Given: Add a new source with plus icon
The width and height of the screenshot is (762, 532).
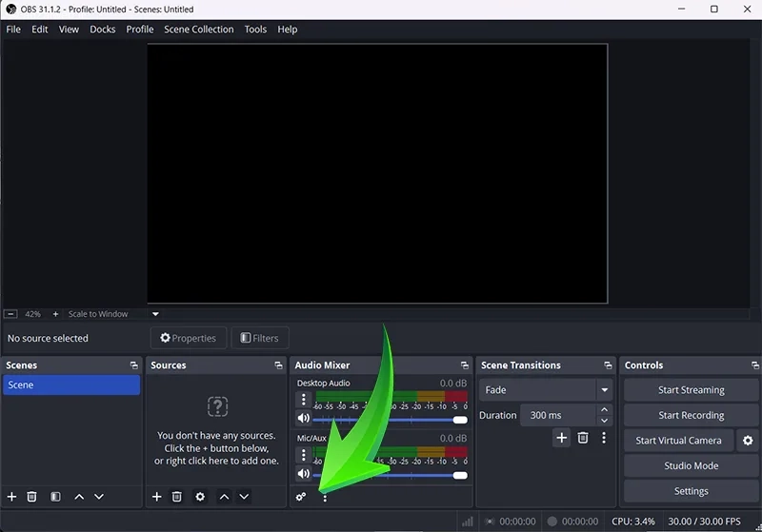Looking at the screenshot, I should (157, 497).
